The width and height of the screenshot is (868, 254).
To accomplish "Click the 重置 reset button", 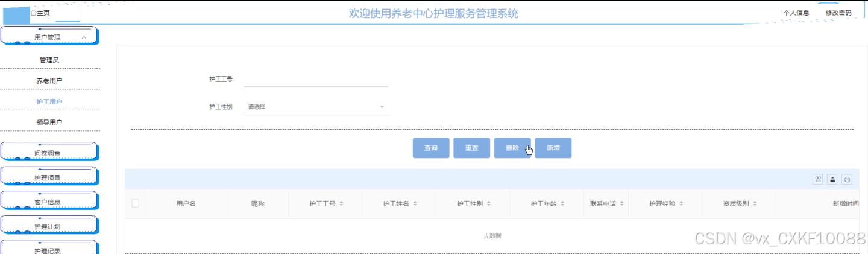I will pyautogui.click(x=472, y=148).
